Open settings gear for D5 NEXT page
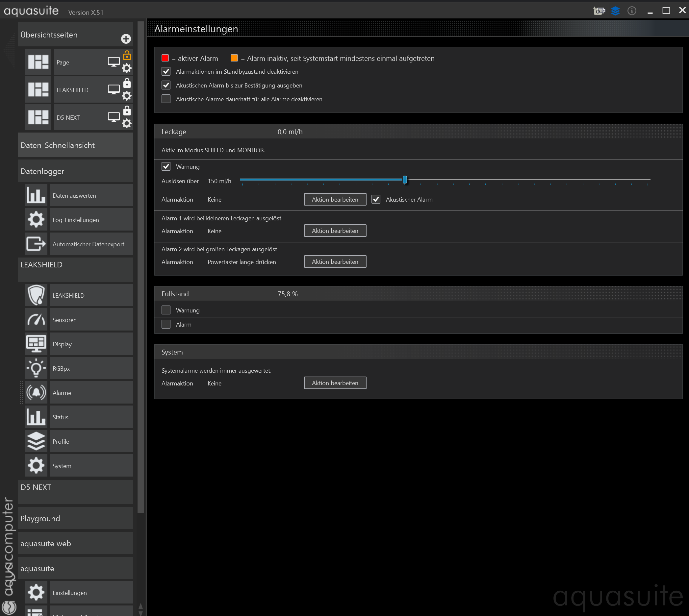This screenshot has width=689, height=616. click(x=127, y=123)
